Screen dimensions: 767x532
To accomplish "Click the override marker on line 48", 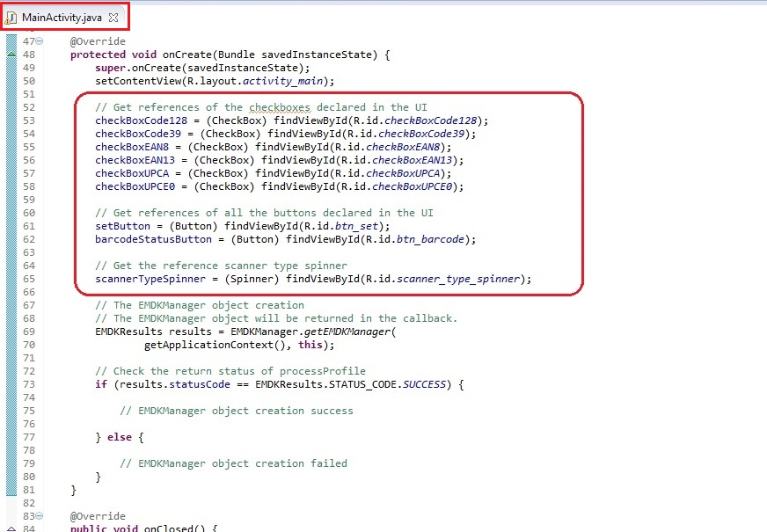I will (x=11, y=55).
